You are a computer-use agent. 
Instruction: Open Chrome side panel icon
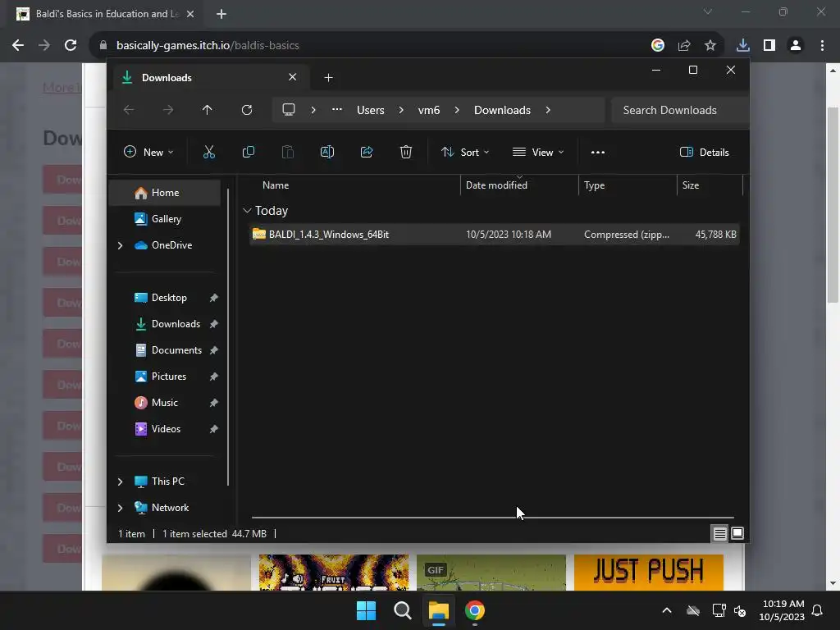(769, 46)
